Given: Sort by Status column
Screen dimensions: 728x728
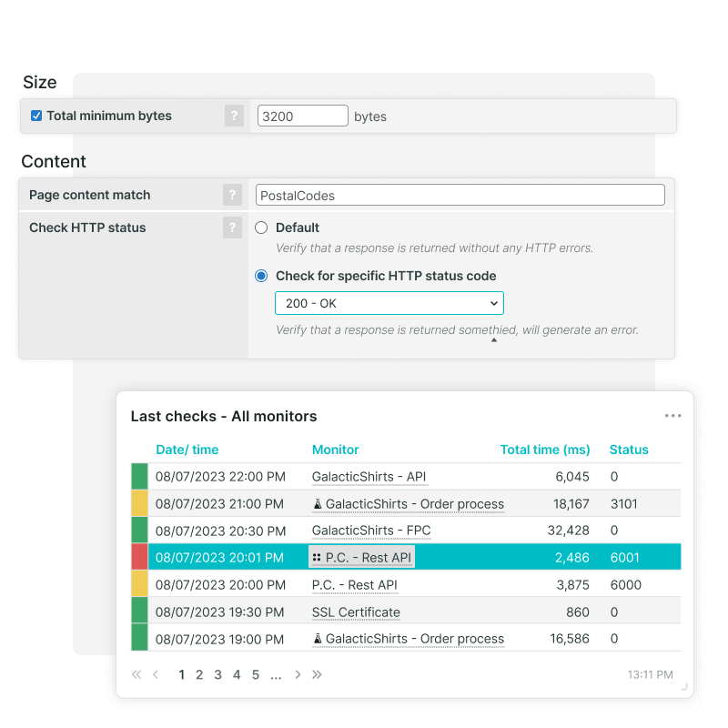Looking at the screenshot, I should click(629, 450).
